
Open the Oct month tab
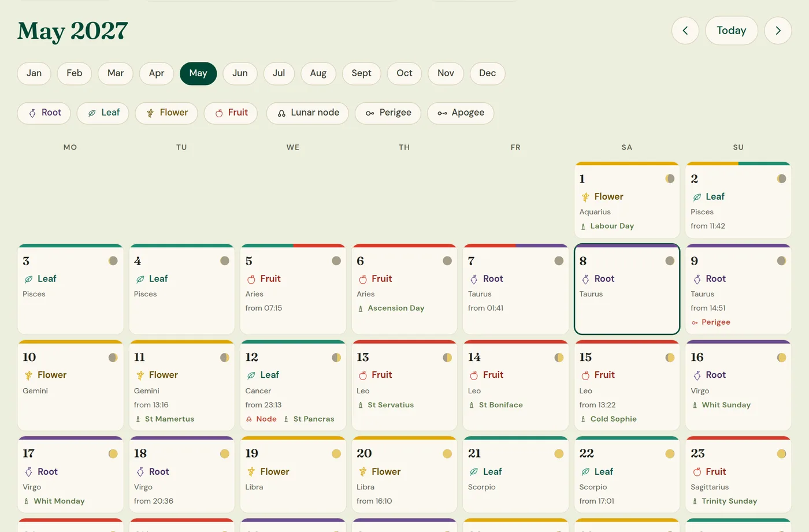(404, 73)
